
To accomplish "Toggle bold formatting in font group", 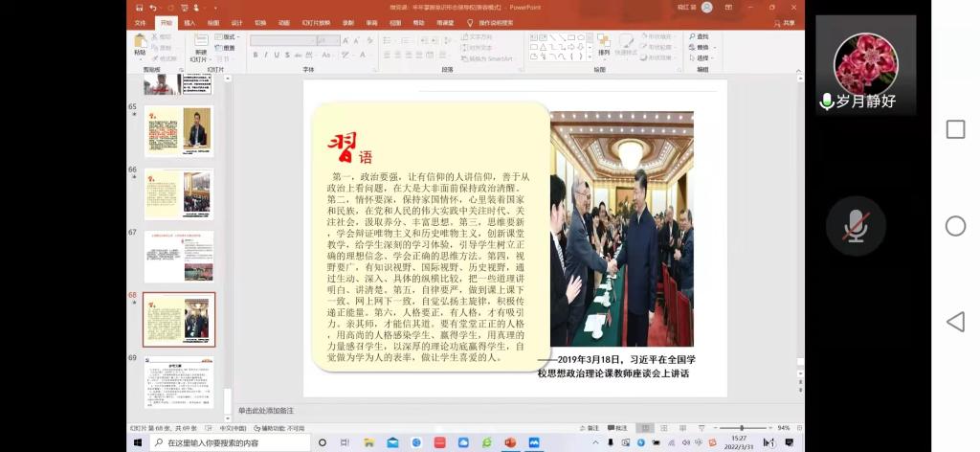I will point(256,56).
